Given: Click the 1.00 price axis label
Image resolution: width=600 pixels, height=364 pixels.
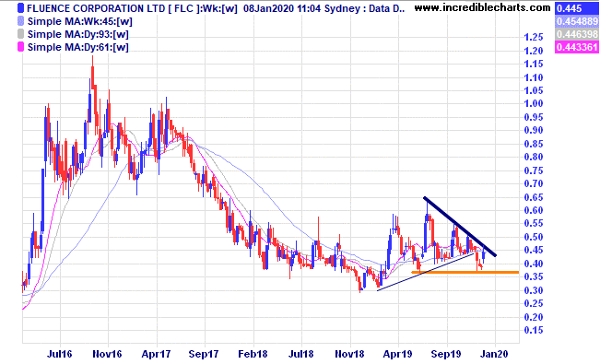Looking at the screenshot, I should click(x=534, y=103).
